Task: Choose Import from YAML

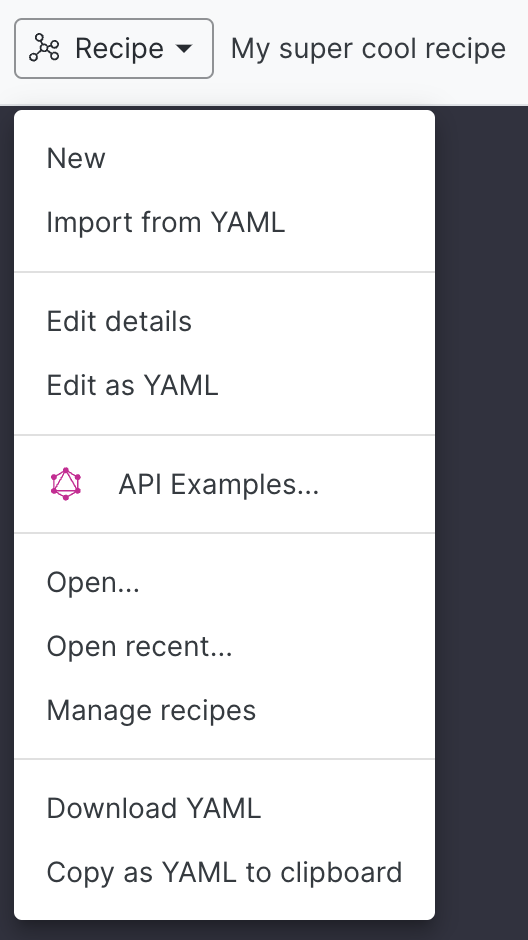Action: tap(224, 222)
